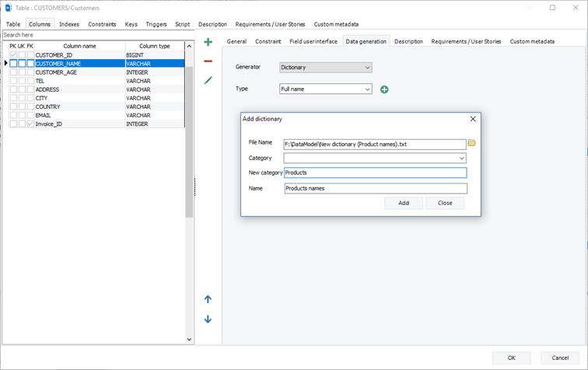Toggle PK checkbox for CUSTOMER_ID

tap(13, 55)
